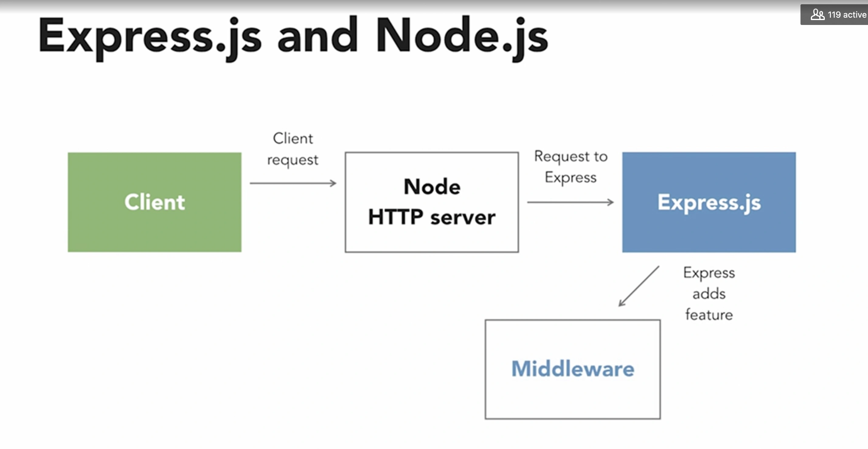Screen dimensions: 868x449
Task: Select the green Client box
Action: click(x=154, y=233)
